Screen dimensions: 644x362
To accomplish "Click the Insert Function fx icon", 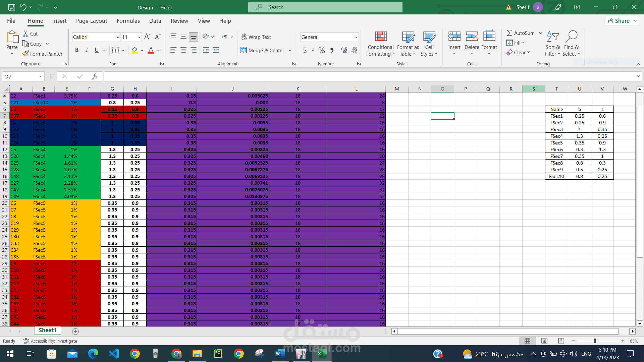I will [95, 76].
